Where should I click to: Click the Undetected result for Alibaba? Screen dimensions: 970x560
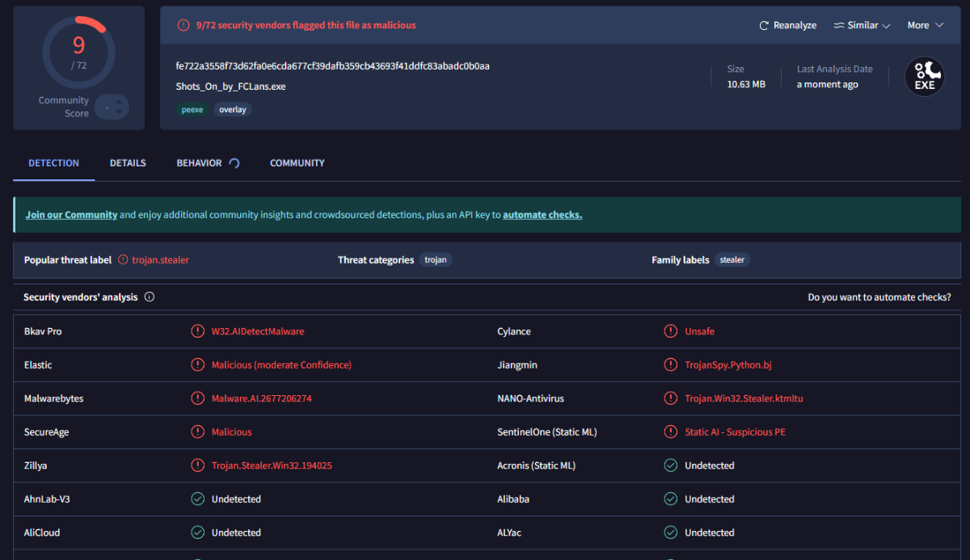click(x=709, y=499)
